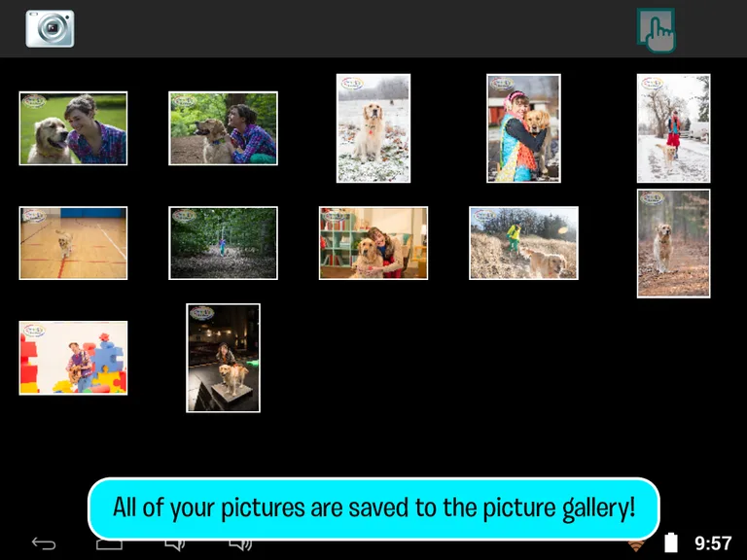Tap the pointing hand touch icon
Screen dimensions: 747x560
click(x=657, y=30)
